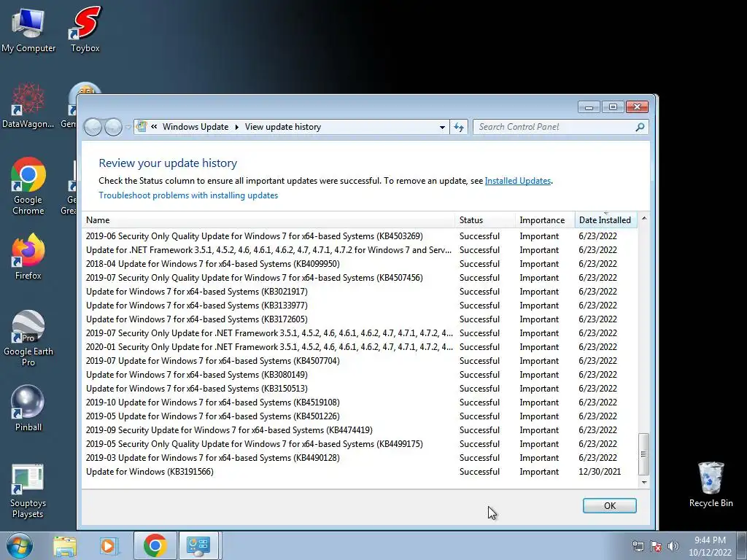Click the network tray icon
747x560 pixels.
pos(638,546)
